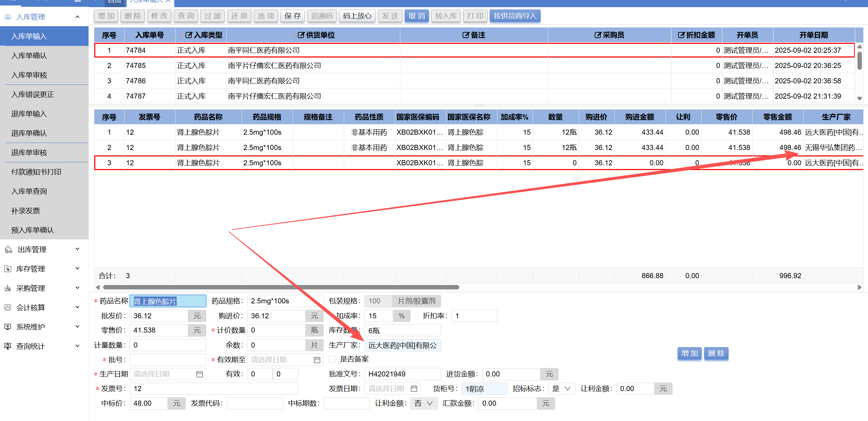
Task: Open calendar icon in 生产日期 field
Action: (199, 374)
